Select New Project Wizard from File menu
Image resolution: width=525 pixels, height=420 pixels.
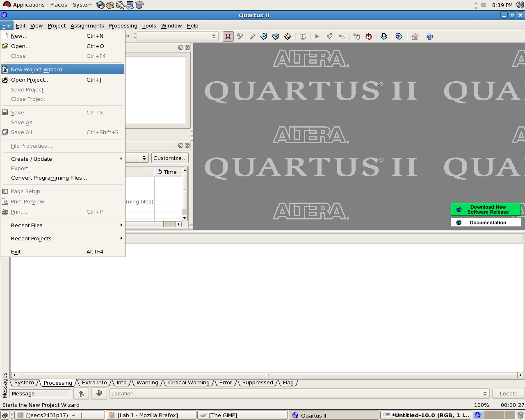click(x=62, y=69)
